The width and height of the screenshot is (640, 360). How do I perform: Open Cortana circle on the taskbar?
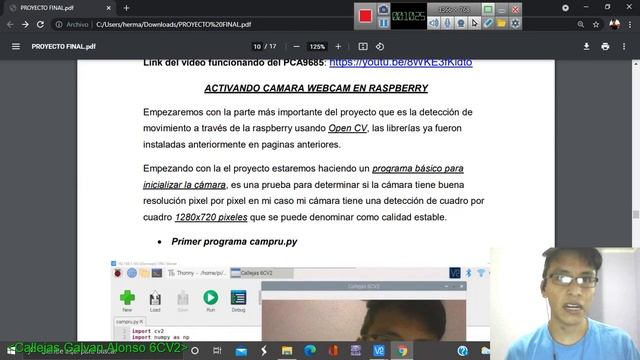[x=195, y=351]
